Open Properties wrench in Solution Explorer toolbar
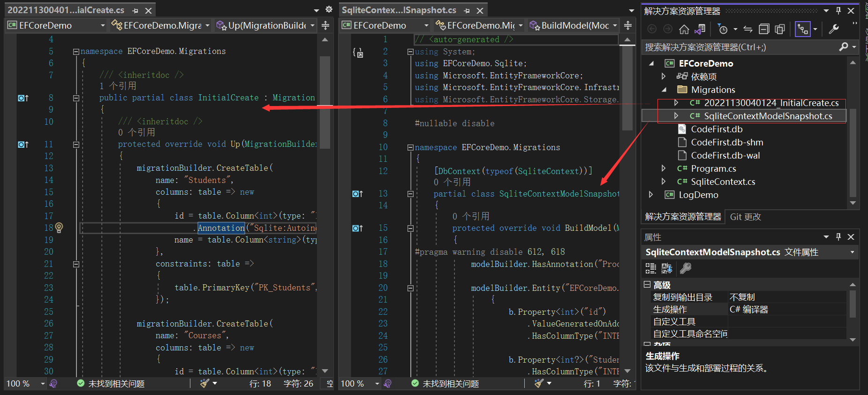 (x=834, y=30)
